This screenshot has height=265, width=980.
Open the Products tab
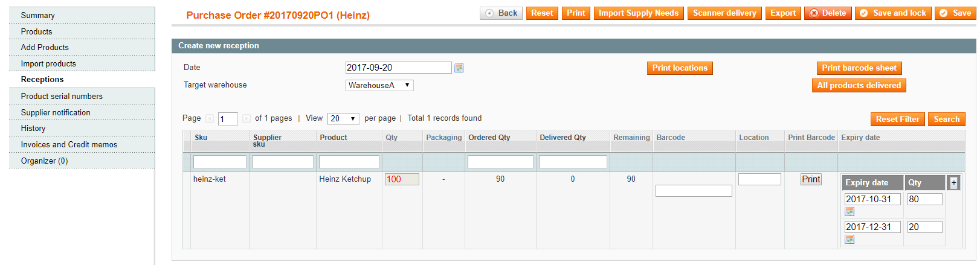coord(82,31)
